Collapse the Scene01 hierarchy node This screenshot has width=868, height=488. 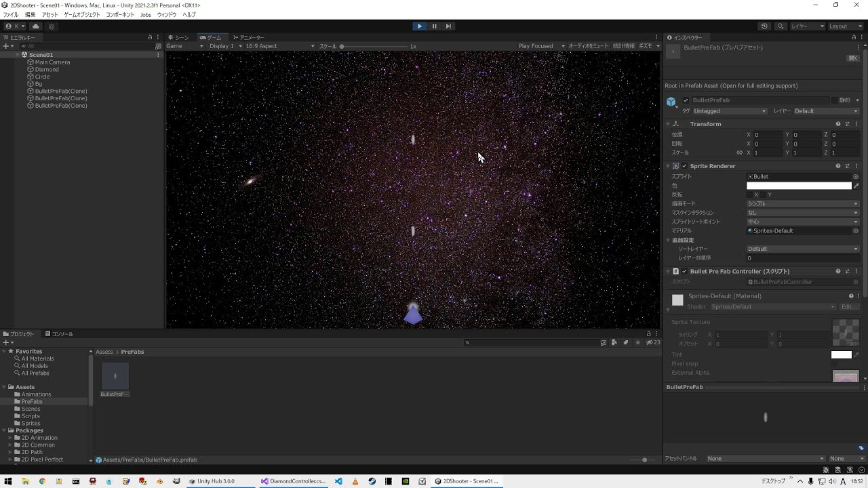pos(18,55)
